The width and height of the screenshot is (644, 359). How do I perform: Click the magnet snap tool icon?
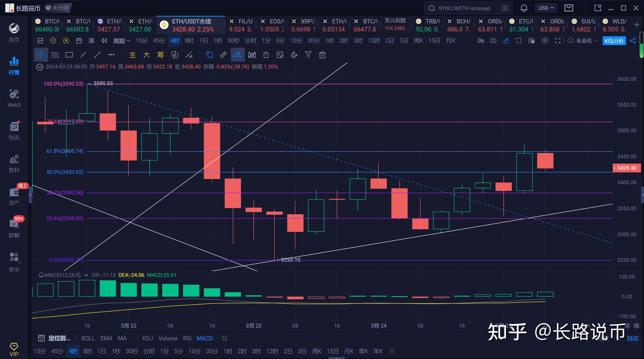(x=294, y=55)
